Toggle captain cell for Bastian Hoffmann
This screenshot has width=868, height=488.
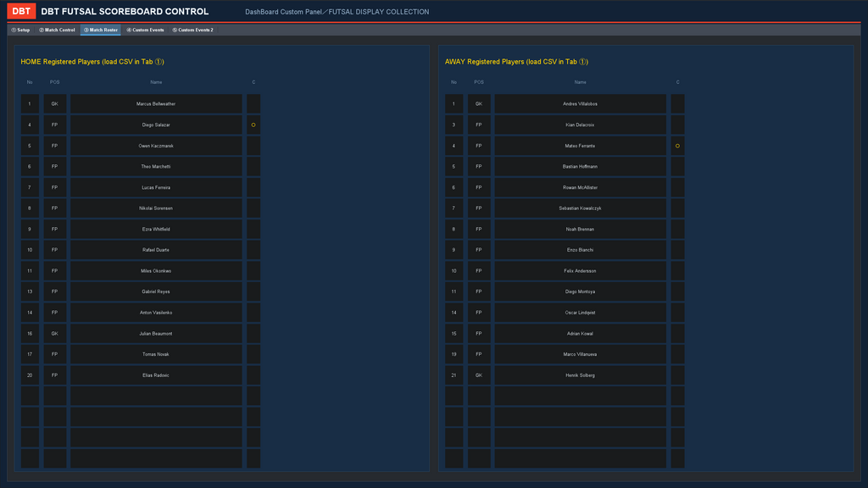pyautogui.click(x=677, y=167)
